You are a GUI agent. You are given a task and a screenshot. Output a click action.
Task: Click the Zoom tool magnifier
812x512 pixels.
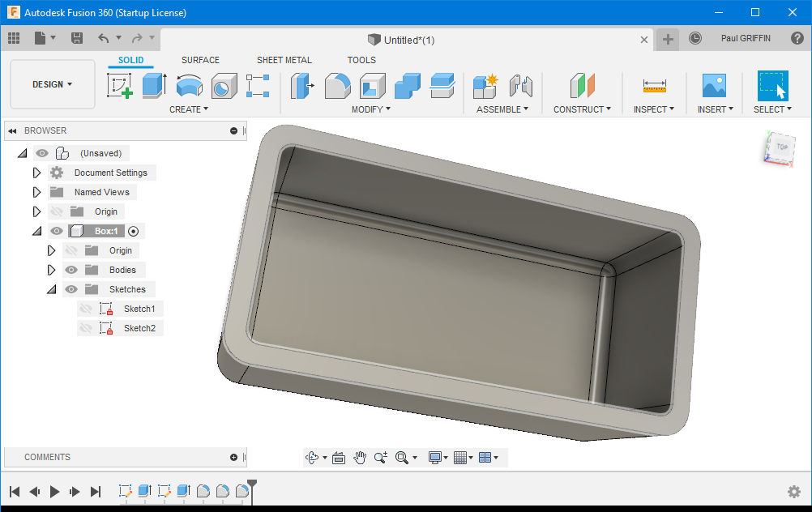[x=381, y=457]
